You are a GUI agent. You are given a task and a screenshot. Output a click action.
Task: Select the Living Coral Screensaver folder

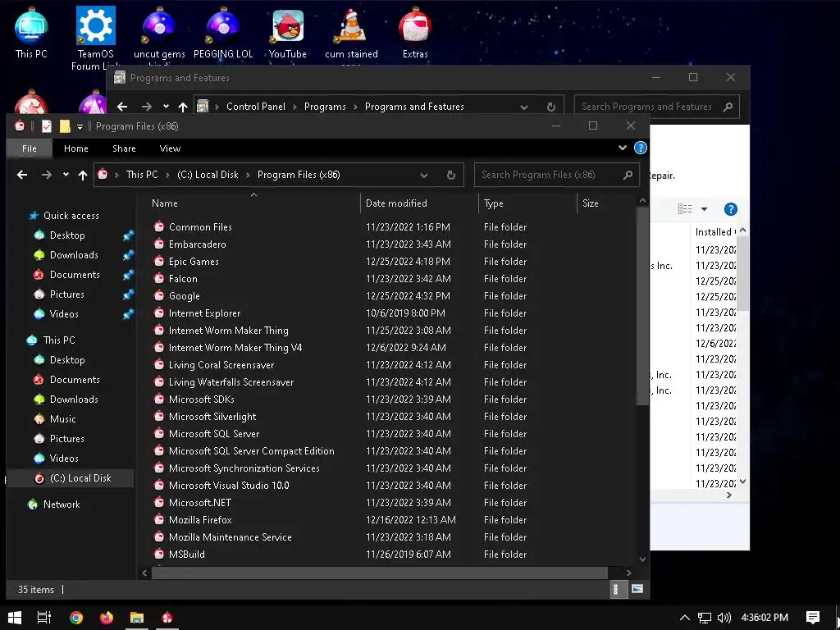(x=221, y=365)
